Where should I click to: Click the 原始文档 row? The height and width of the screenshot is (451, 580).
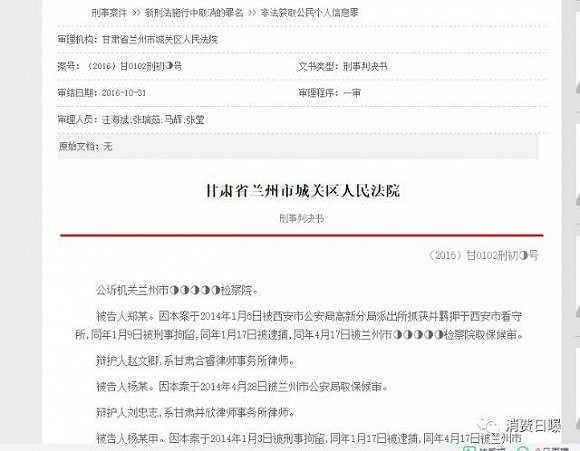(298, 147)
